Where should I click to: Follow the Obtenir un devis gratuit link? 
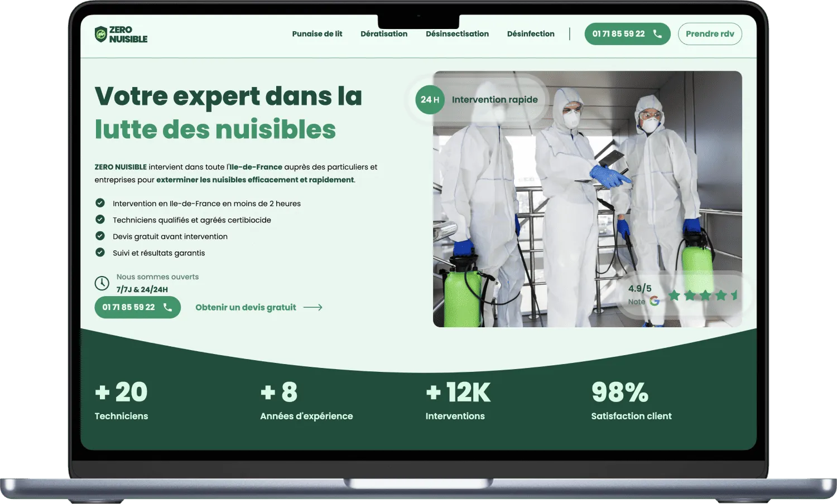pyautogui.click(x=246, y=307)
